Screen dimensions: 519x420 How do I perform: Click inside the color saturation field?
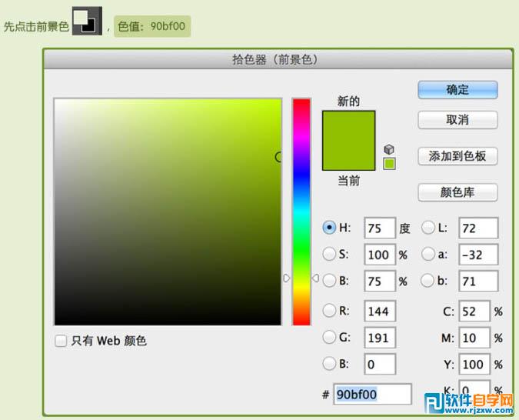168,212
